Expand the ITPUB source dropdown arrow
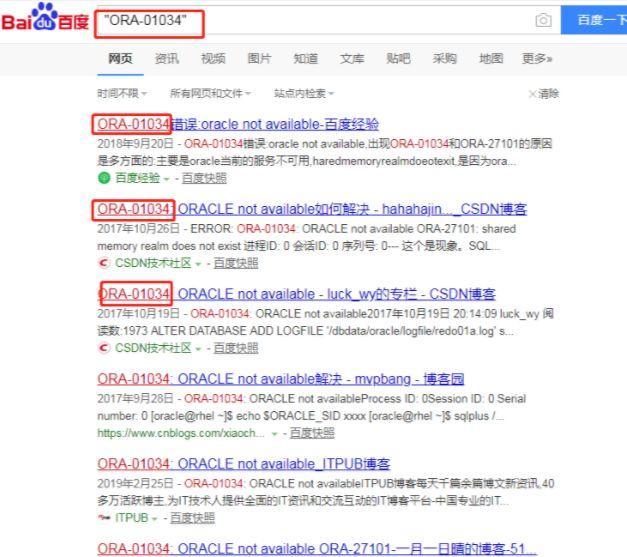Screen dimensions: 627x557 tap(154, 519)
